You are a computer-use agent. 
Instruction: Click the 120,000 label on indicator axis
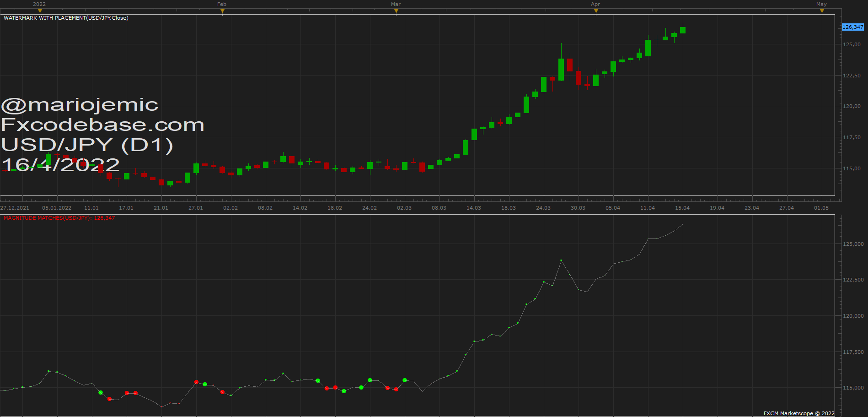pos(853,316)
